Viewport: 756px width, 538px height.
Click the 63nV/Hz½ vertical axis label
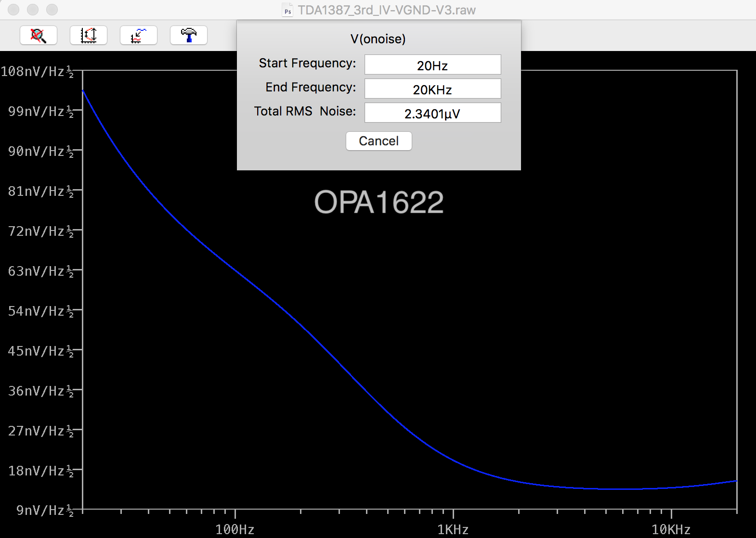point(41,271)
